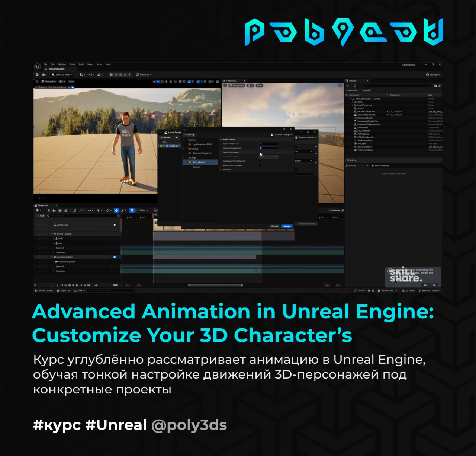Expand the LevelPrototype folder in the Outliner
The width and height of the screenshot is (476, 456).
click(x=353, y=105)
